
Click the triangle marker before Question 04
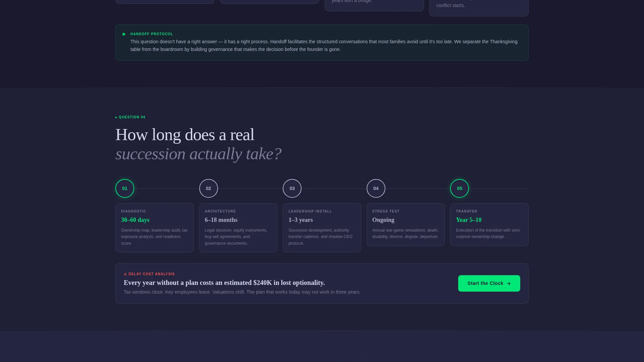[116, 117]
